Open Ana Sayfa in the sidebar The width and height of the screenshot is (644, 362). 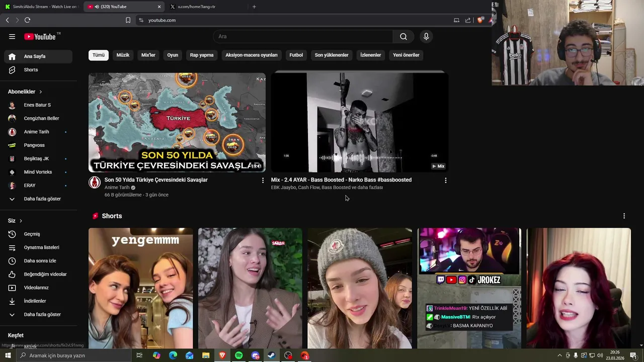(x=38, y=56)
